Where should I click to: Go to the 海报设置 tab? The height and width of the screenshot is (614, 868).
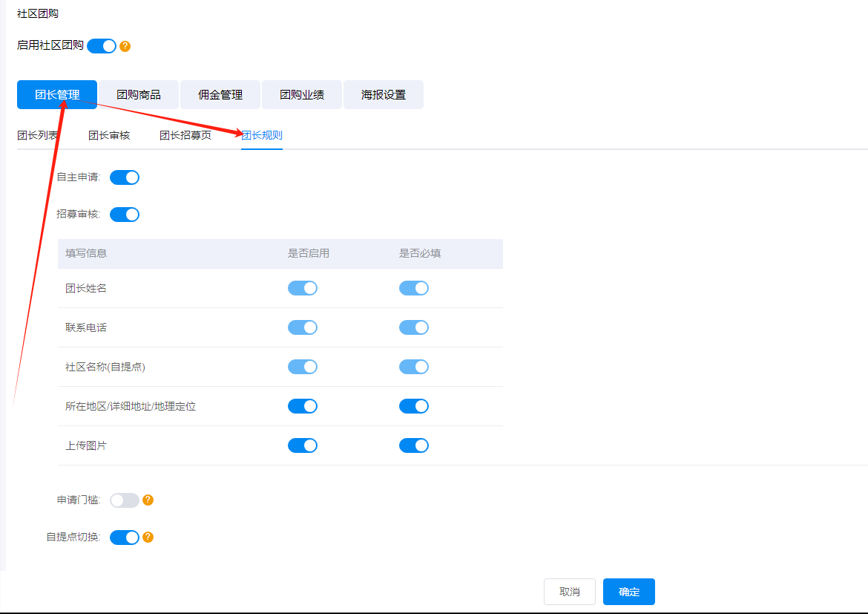point(384,95)
